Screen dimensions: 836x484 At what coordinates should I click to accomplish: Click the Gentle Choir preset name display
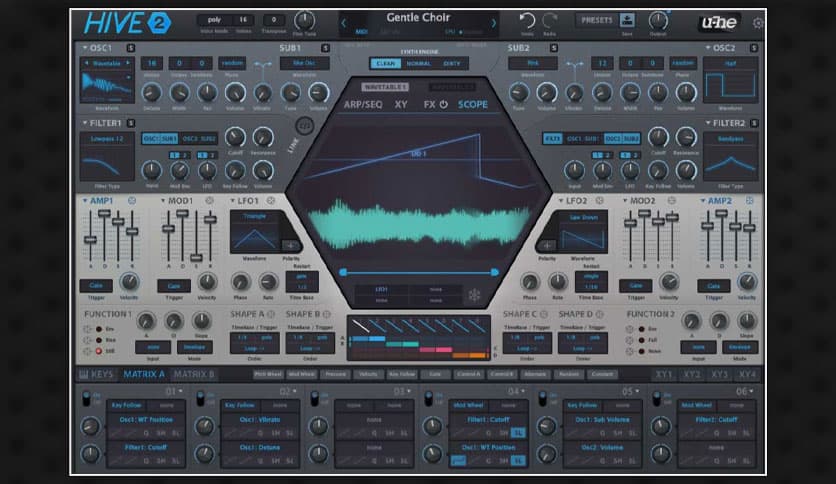point(418,19)
